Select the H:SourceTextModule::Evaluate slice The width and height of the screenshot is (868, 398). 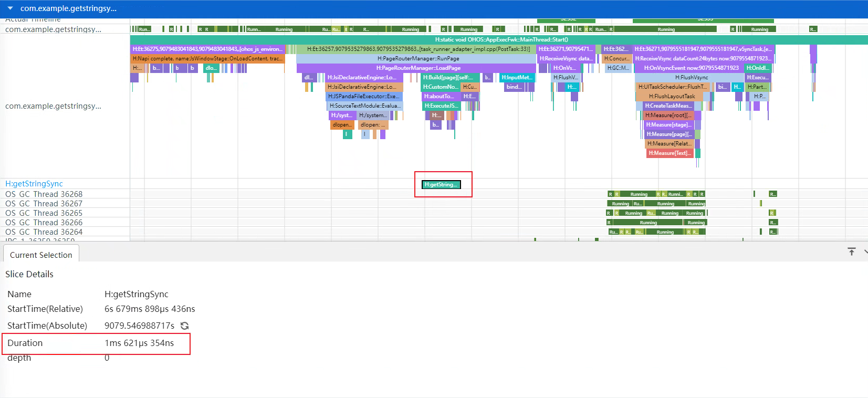(x=364, y=106)
